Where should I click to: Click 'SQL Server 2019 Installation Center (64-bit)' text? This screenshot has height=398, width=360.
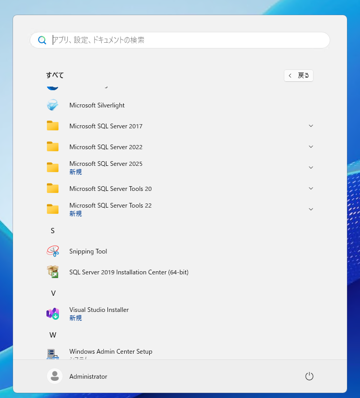129,272
